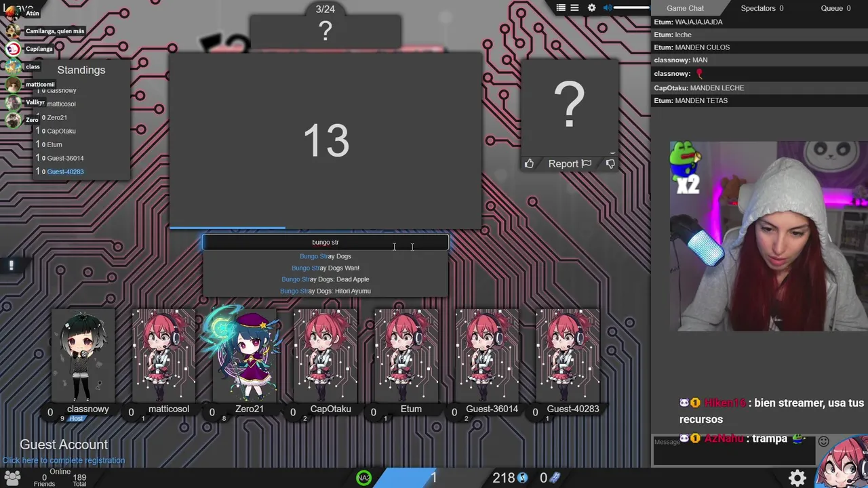Like the song with thumbs up icon
Screen dimensions: 868x488
click(x=529, y=163)
